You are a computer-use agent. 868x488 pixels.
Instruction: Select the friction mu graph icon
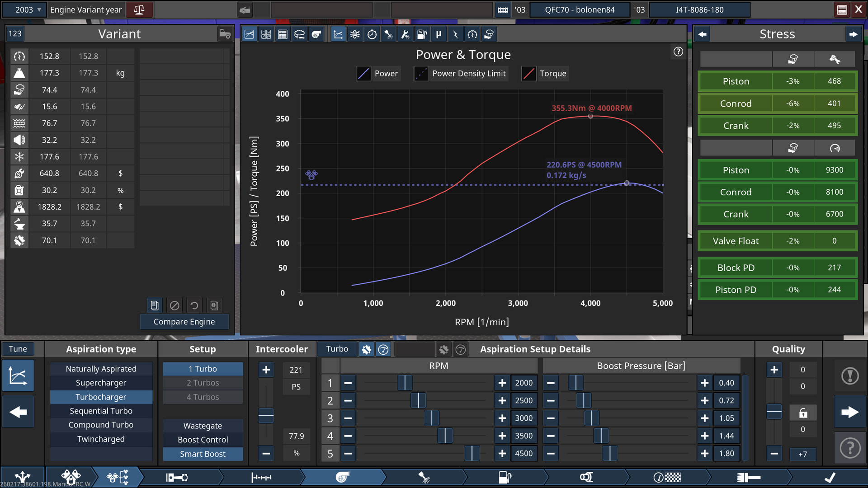438,34
